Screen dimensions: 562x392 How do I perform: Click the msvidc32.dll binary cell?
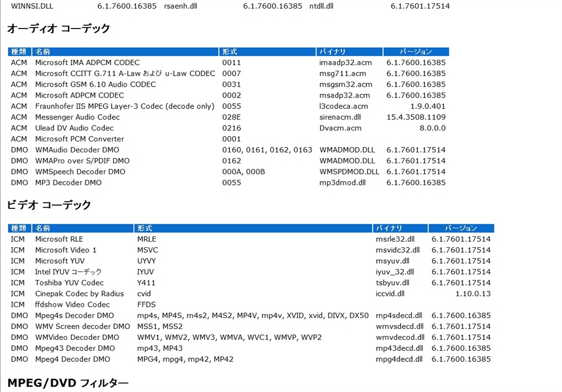tap(398, 250)
